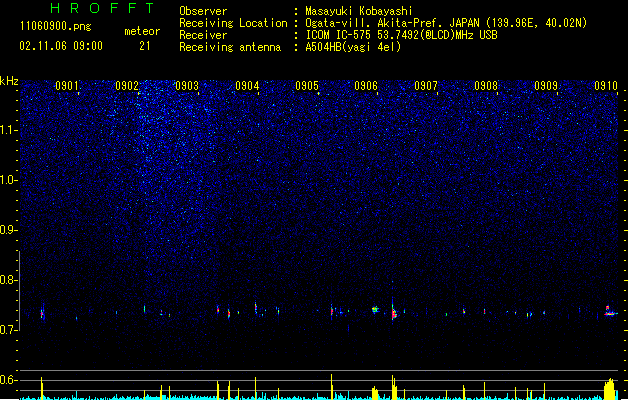Screen dimensions: 629x400
Task: Click the meteor echo before 0901
Action: point(42,313)
